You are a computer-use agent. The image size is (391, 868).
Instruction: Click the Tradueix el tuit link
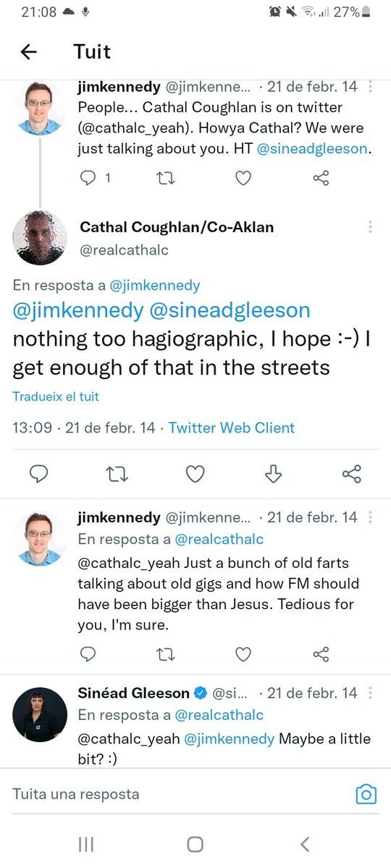click(56, 396)
